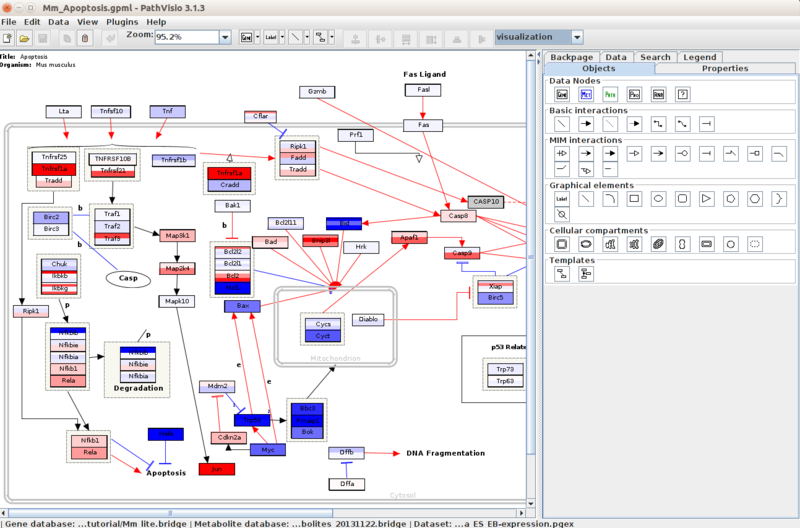Open the Edit menu
This screenshot has width=800, height=528.
[x=32, y=22]
